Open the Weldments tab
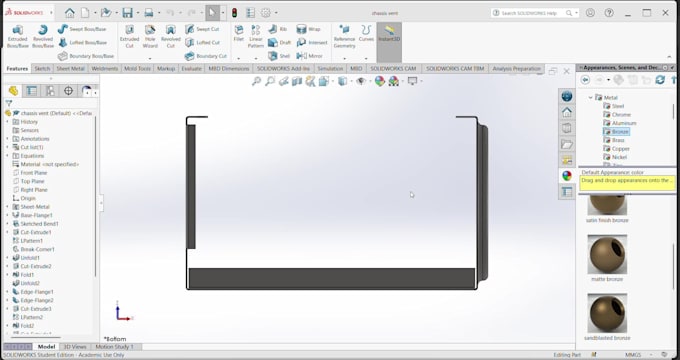The height and width of the screenshot is (360, 680). pos(105,69)
